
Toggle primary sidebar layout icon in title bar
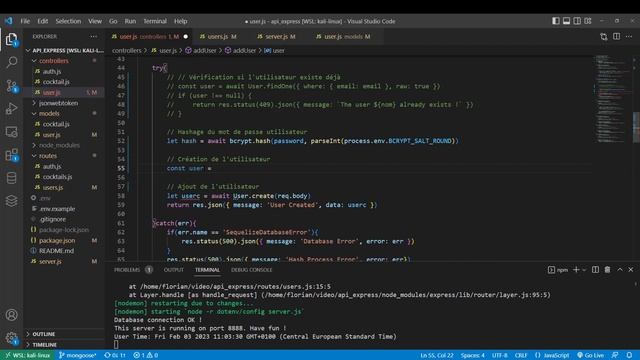point(556,21)
